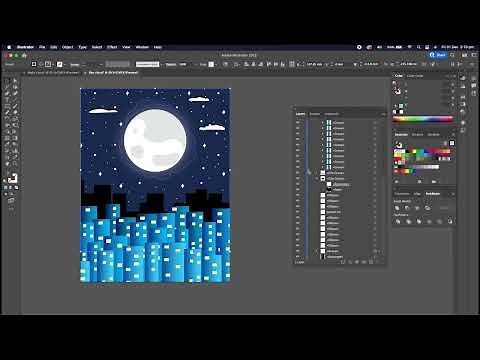Pick a color from the Color panel spectrum bar

pyautogui.click(x=423, y=119)
